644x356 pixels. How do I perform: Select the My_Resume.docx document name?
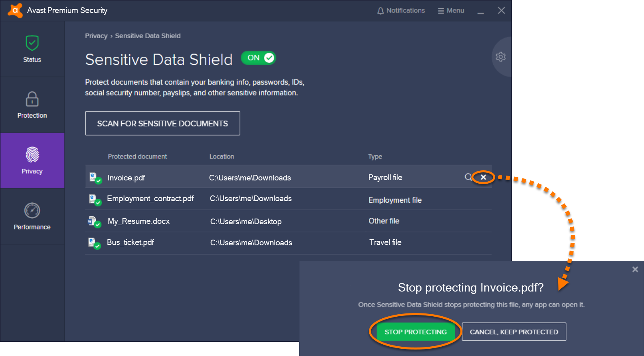tap(139, 221)
